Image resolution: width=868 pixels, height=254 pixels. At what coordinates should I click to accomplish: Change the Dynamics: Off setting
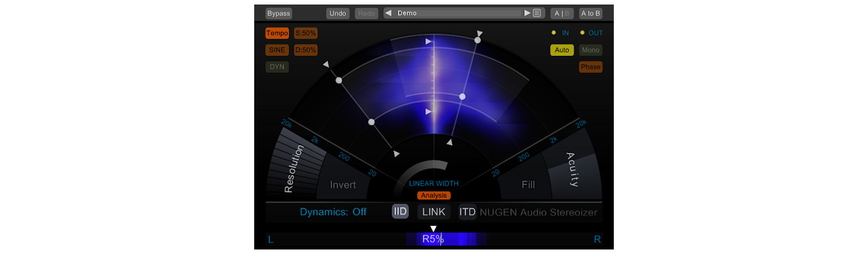coord(333,212)
